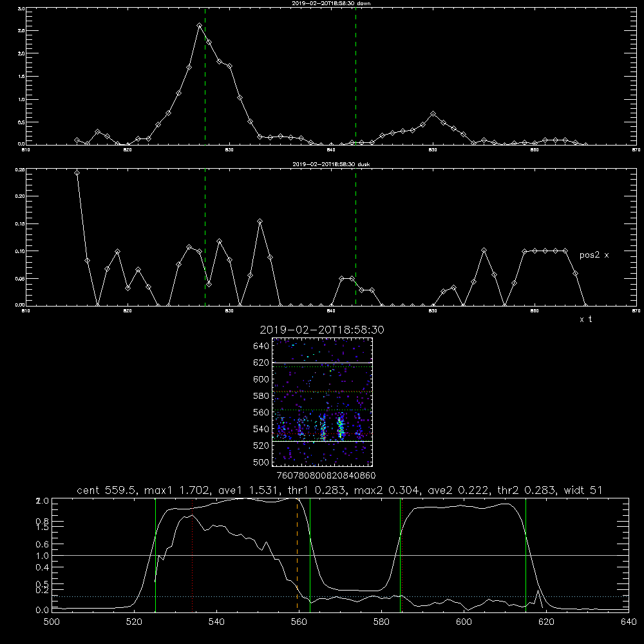644x644 pixels.
Task: Click 'widt 51' in the statistics header
Action: click(x=583, y=490)
